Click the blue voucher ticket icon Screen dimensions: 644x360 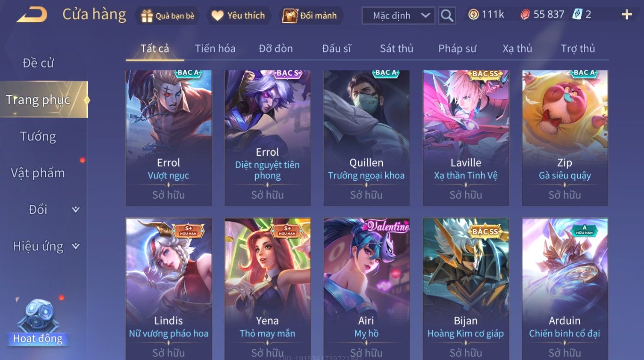[x=578, y=14]
